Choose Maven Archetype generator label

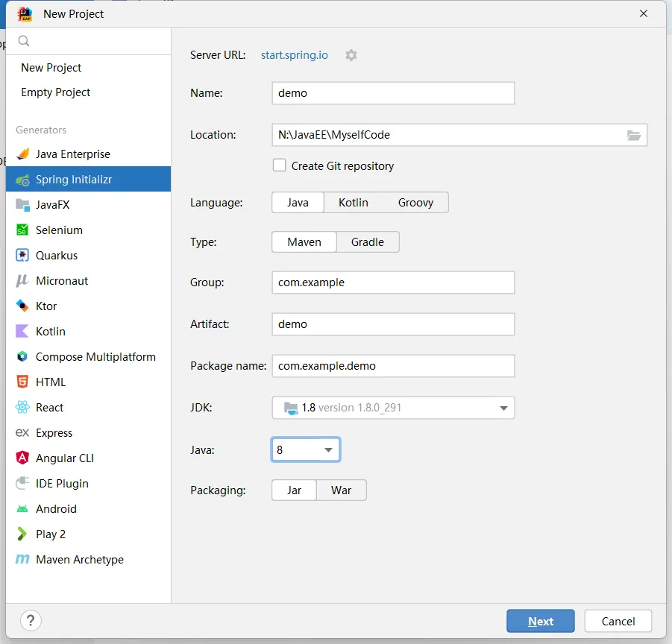tap(80, 560)
